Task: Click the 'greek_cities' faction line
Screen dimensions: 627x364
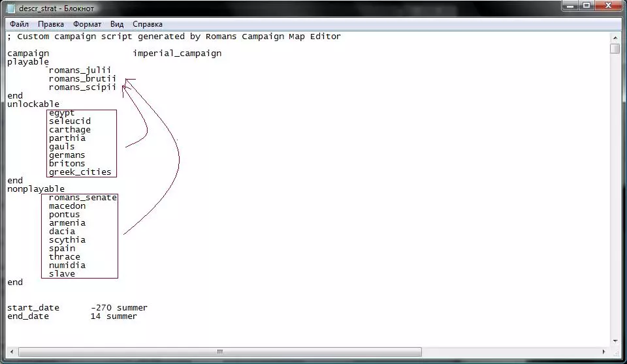Action: point(80,172)
